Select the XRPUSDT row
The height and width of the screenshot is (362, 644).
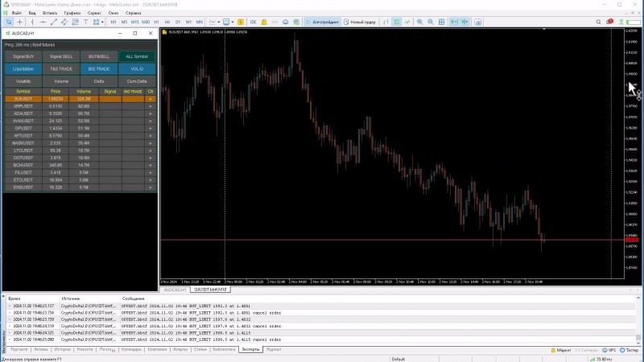pyautogui.click(x=80, y=106)
